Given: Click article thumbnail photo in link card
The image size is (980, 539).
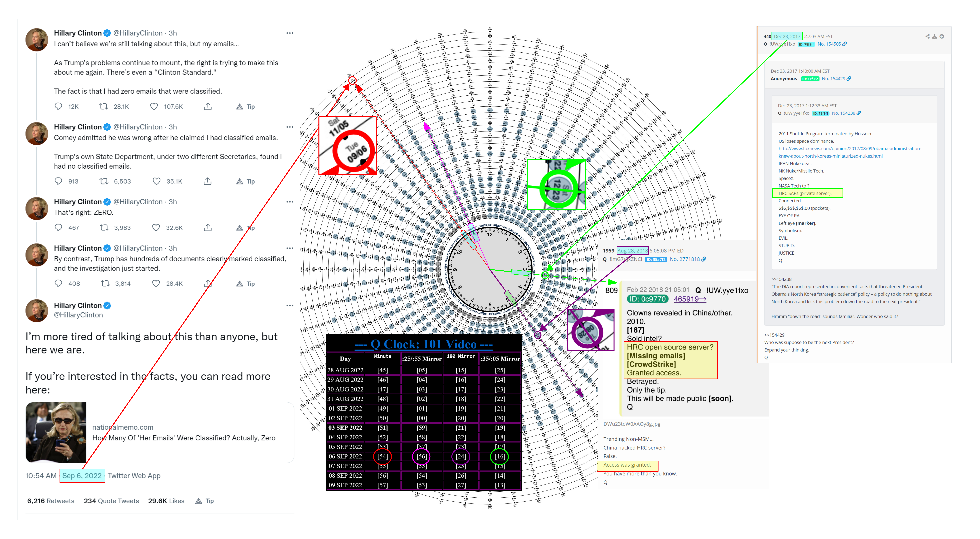Looking at the screenshot, I should pos(56,432).
